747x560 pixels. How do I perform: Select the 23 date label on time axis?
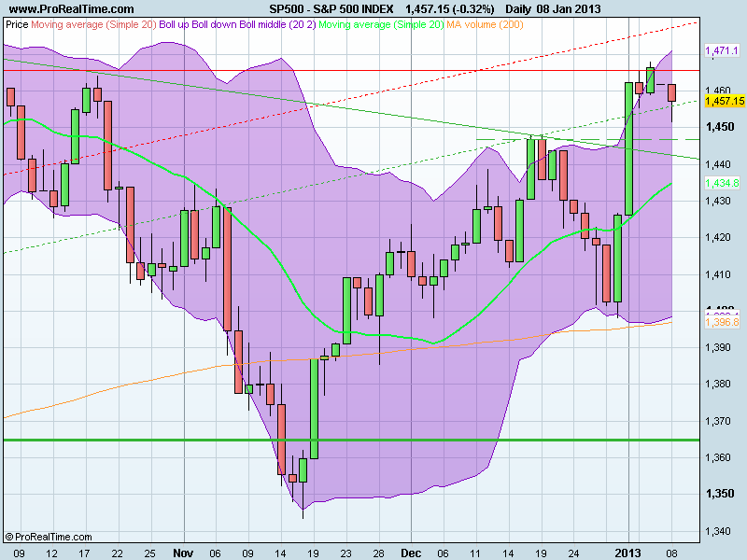[x=345, y=553]
